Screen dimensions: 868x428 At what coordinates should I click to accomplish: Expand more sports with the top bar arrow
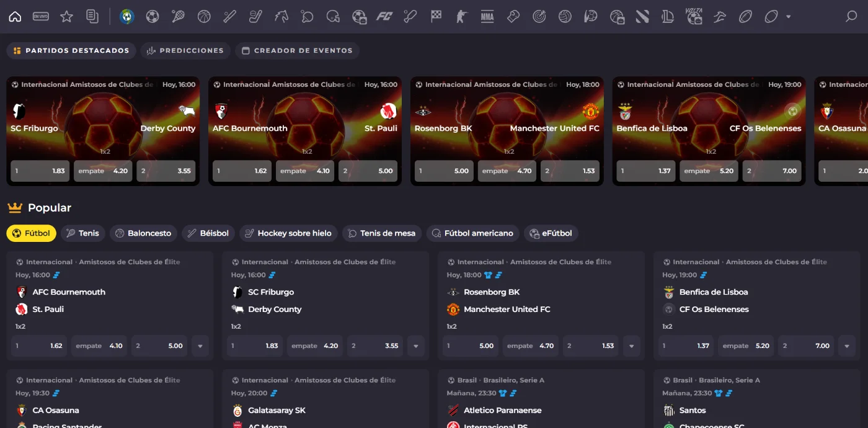tap(789, 17)
